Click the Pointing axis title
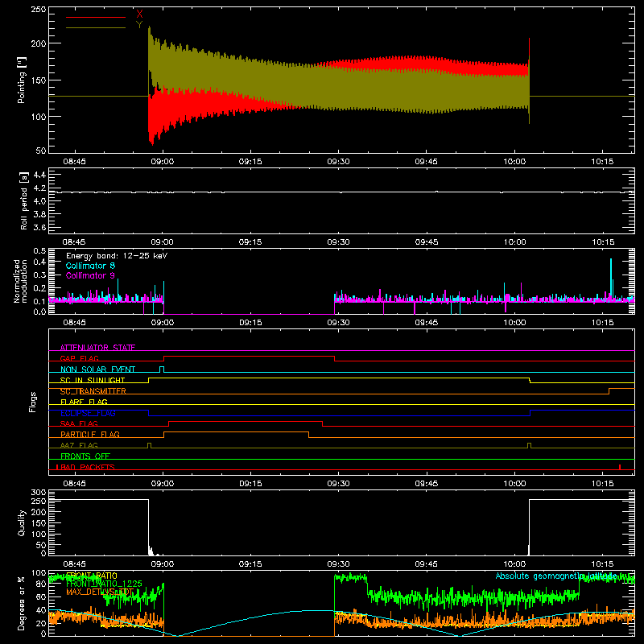This screenshot has width=644, height=644. pos(22,80)
